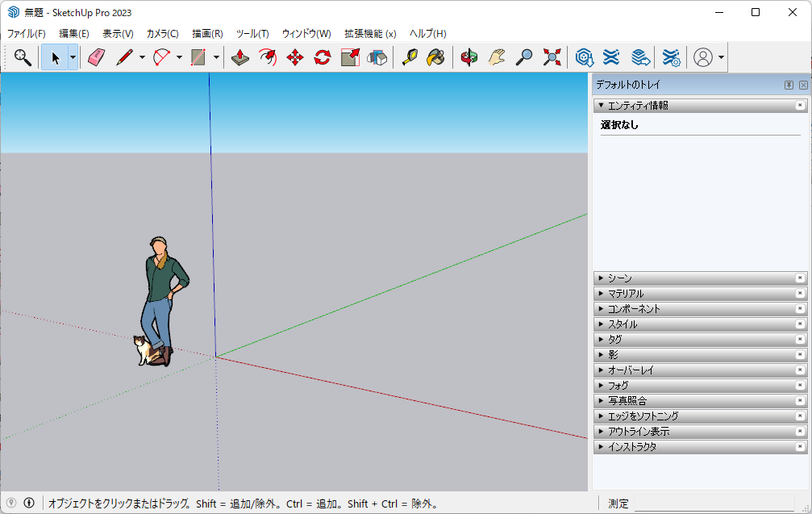Open the Search SketchUp magnifier
Image resolution: width=812 pixels, height=514 pixels.
click(x=23, y=57)
